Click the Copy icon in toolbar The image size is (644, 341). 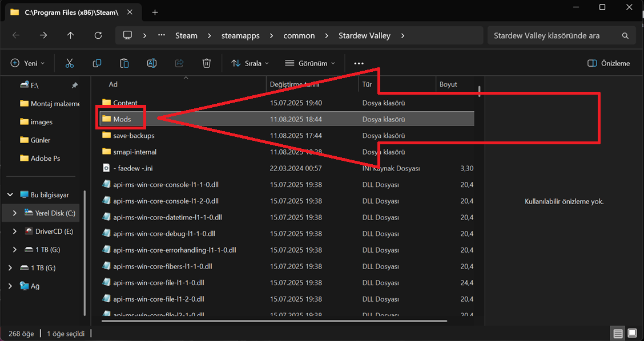tap(97, 63)
